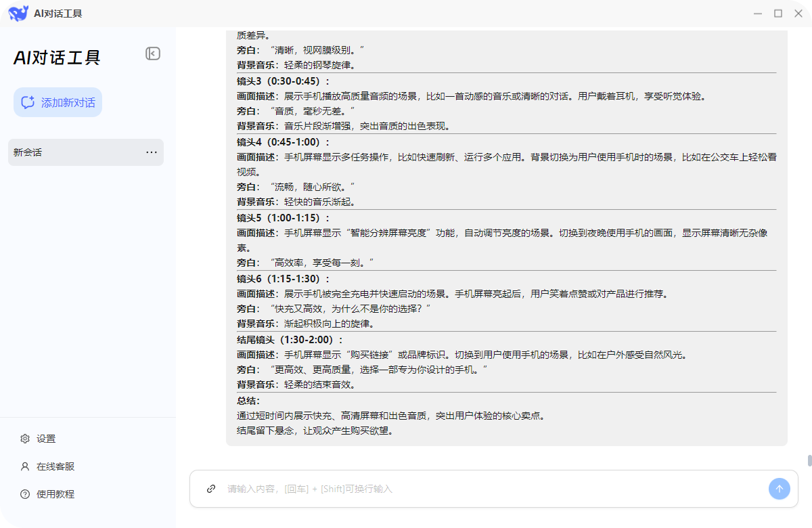Click the AI对话工具 sidebar heading

tap(57, 58)
